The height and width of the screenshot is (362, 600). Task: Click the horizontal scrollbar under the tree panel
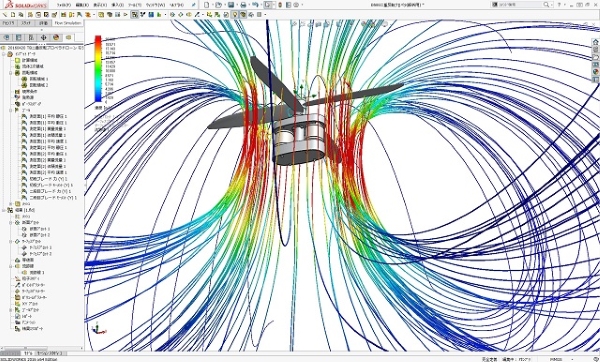click(x=41, y=349)
